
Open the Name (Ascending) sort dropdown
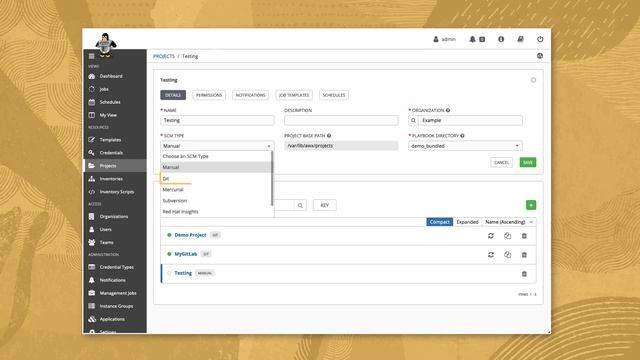click(509, 222)
